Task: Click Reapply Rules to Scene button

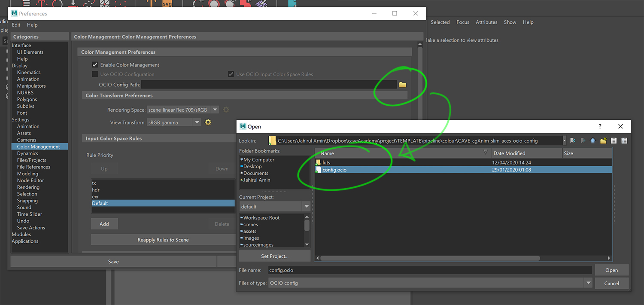Action: click(x=163, y=240)
